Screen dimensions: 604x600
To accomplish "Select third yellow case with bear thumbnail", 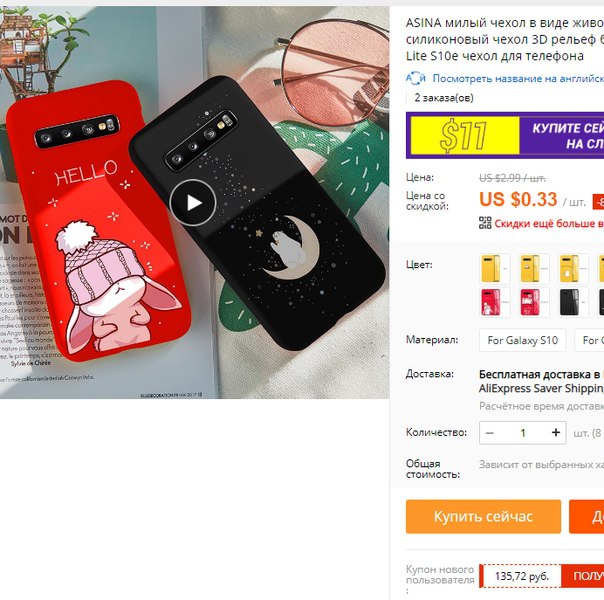I will click(x=573, y=269).
